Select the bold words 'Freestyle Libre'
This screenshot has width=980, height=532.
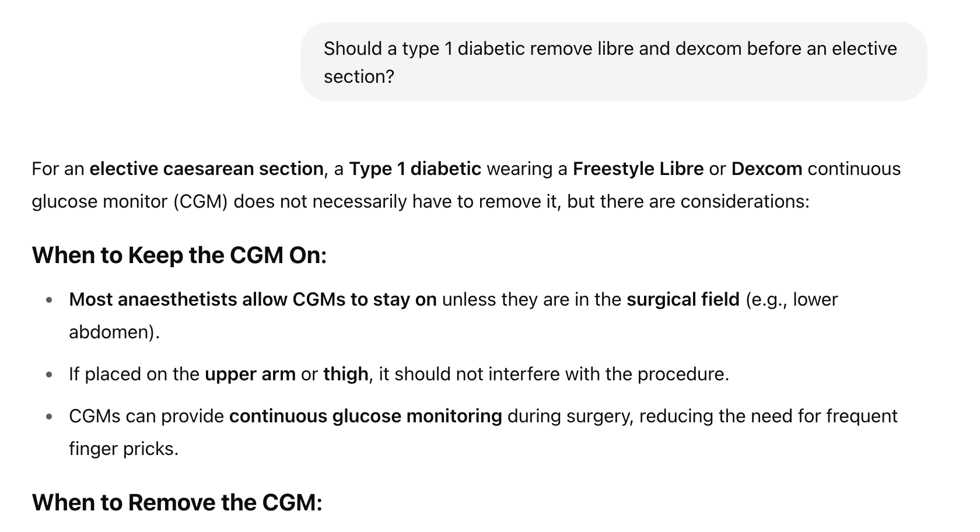[x=638, y=169]
